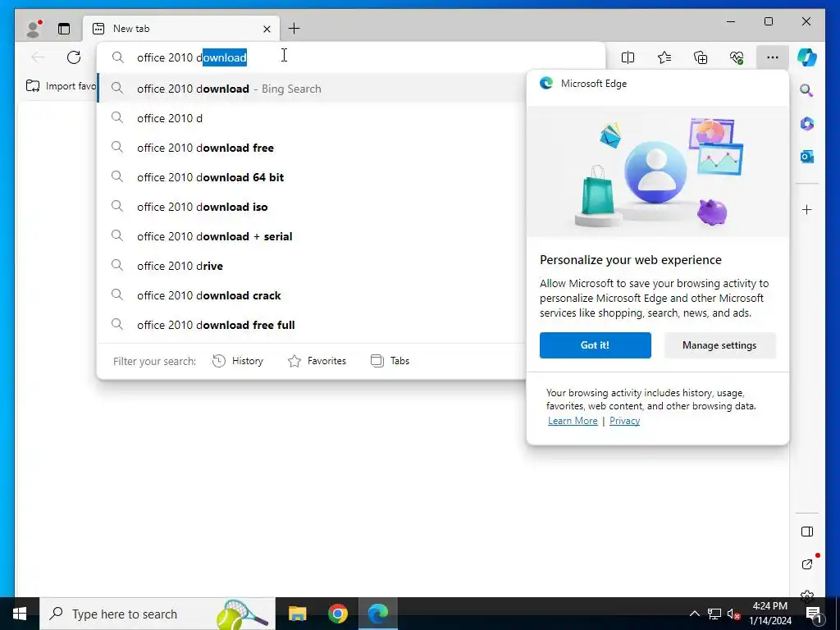Click Manage settings button
Viewport: 840px width, 630px height.
pyautogui.click(x=719, y=345)
